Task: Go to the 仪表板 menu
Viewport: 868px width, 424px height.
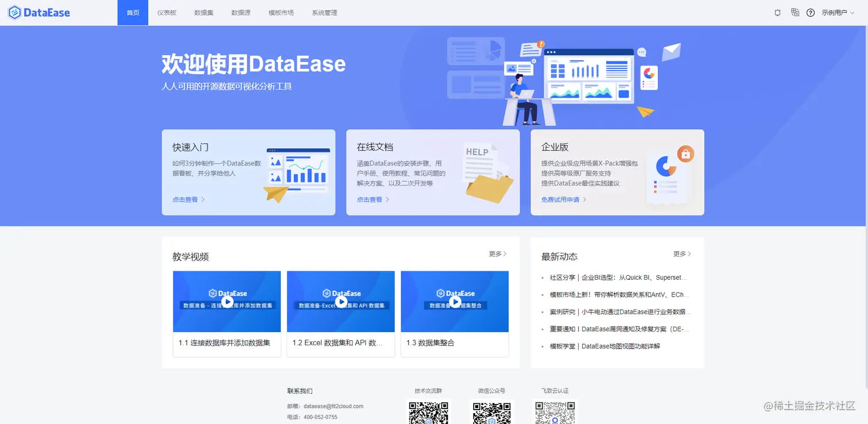Action: (x=166, y=13)
